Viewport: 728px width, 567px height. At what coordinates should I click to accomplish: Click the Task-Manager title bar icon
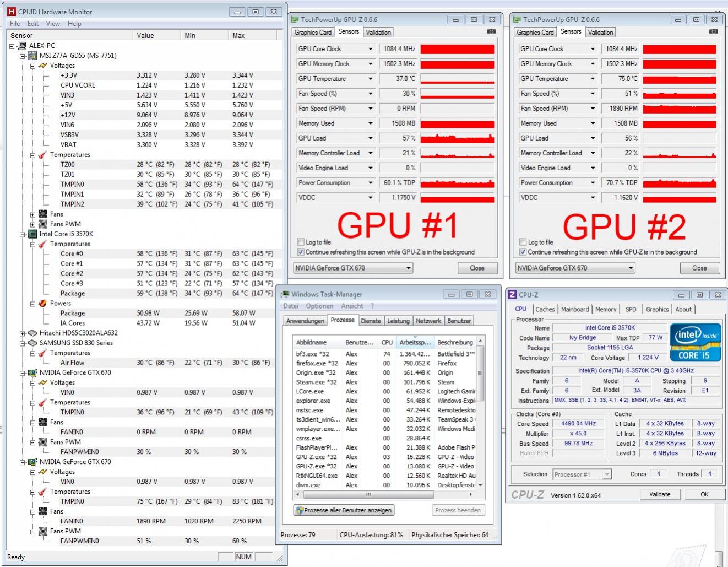click(285, 294)
